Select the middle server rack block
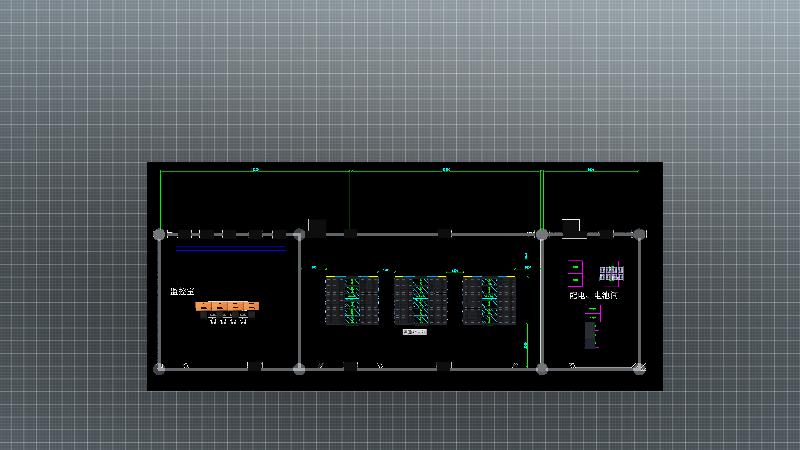Image resolution: width=800 pixels, height=450 pixels. [x=420, y=300]
